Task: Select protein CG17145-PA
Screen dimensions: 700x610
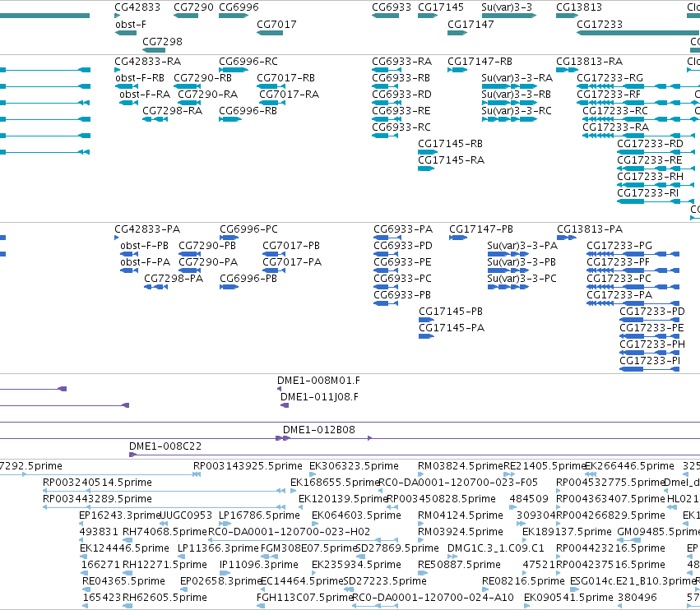Action: 452,328
